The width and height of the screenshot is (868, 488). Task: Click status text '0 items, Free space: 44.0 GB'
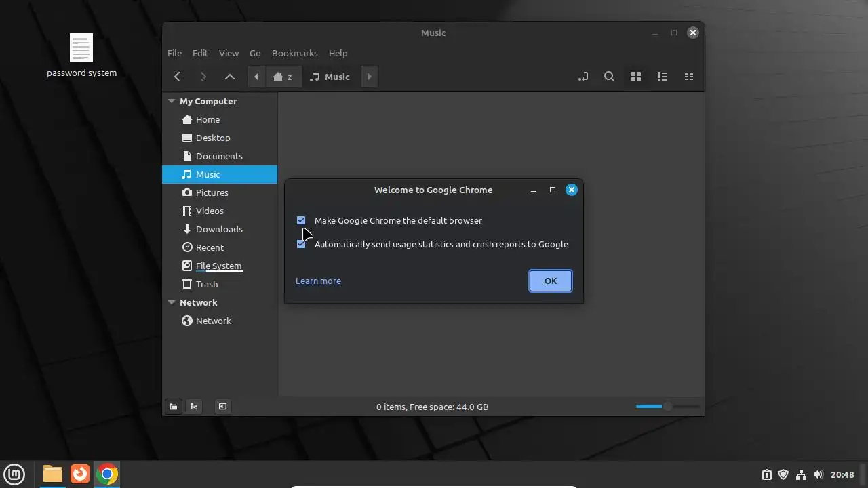(433, 407)
